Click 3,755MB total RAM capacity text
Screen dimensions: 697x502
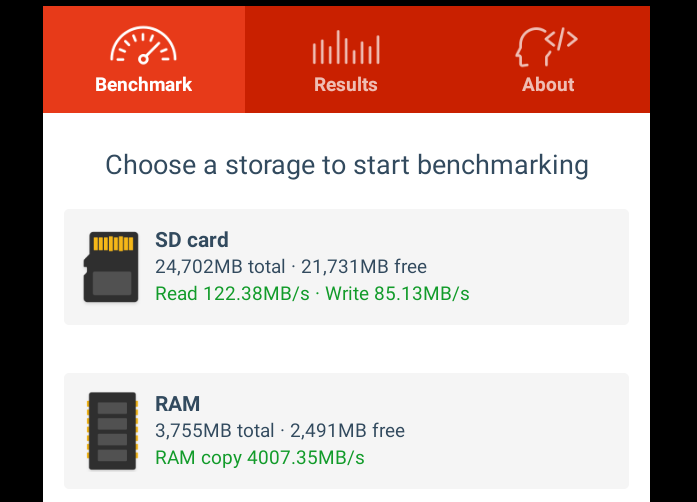click(x=214, y=431)
